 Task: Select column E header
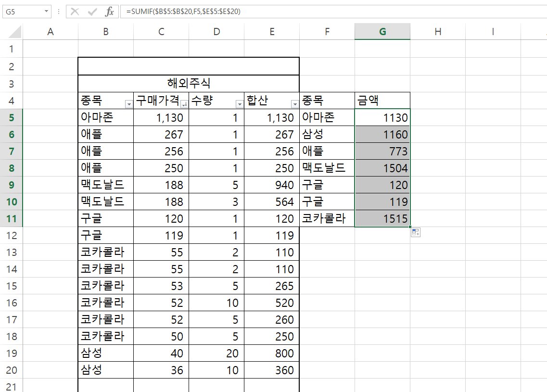pos(272,32)
